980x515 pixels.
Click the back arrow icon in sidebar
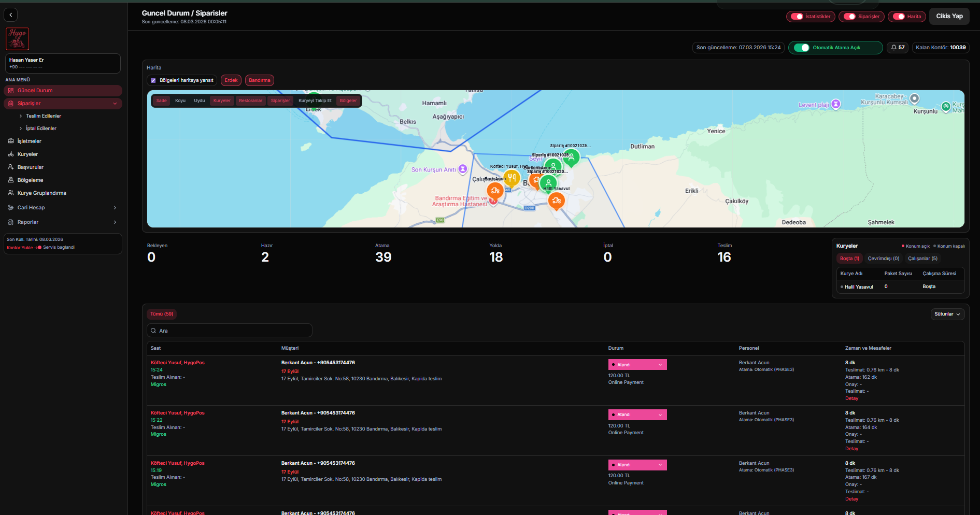tap(11, 15)
